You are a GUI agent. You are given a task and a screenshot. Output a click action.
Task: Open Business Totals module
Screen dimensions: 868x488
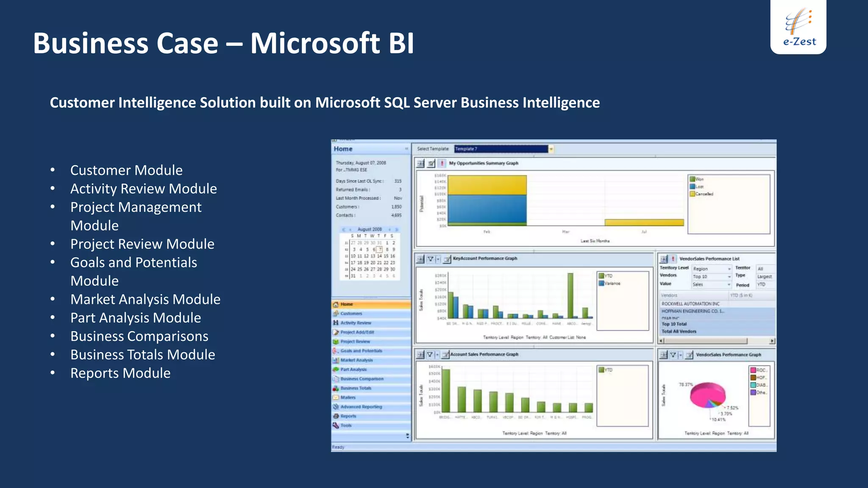(371, 388)
